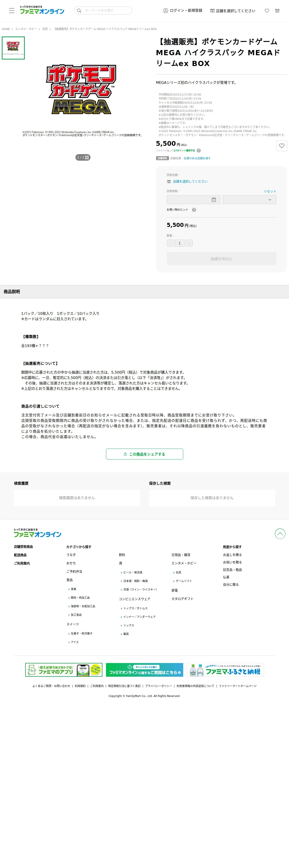Screen dimensions: 289x868
Task: Open ファミリーマートホームページ footer link
Action: pyautogui.click(x=237, y=686)
